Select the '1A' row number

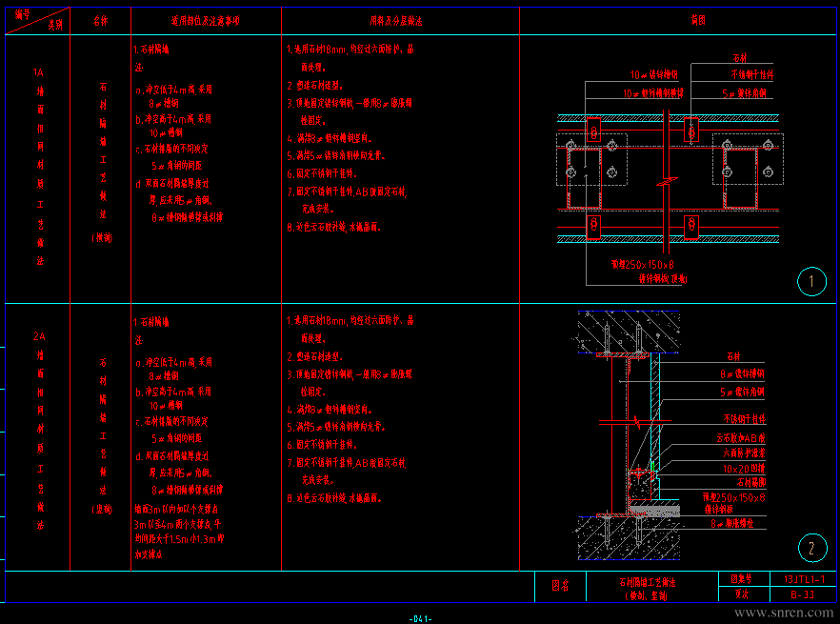(x=38, y=72)
